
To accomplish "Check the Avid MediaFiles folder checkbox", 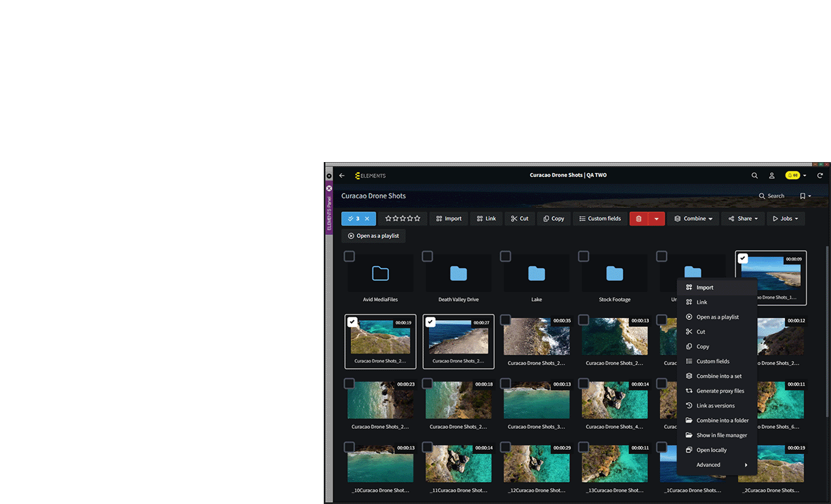I will click(349, 256).
